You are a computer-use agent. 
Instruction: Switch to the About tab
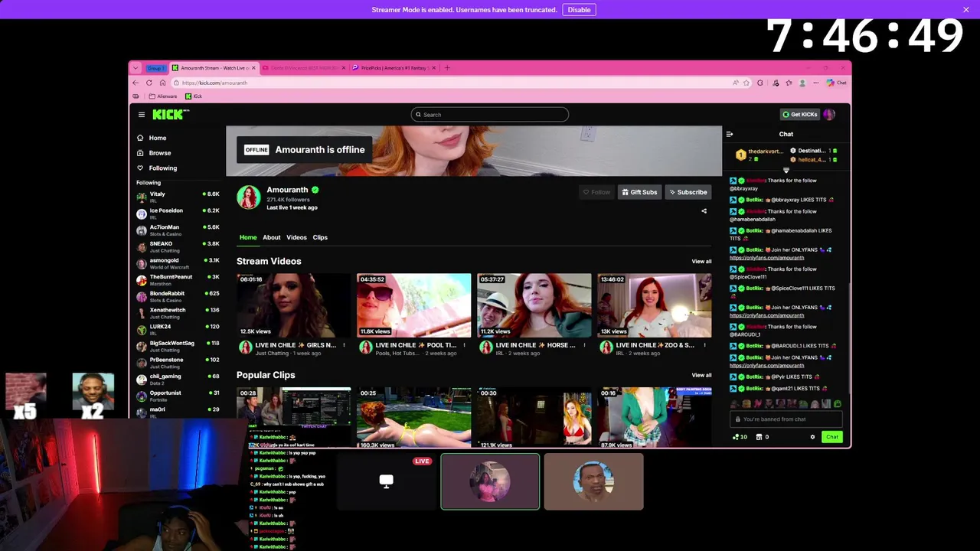click(272, 237)
